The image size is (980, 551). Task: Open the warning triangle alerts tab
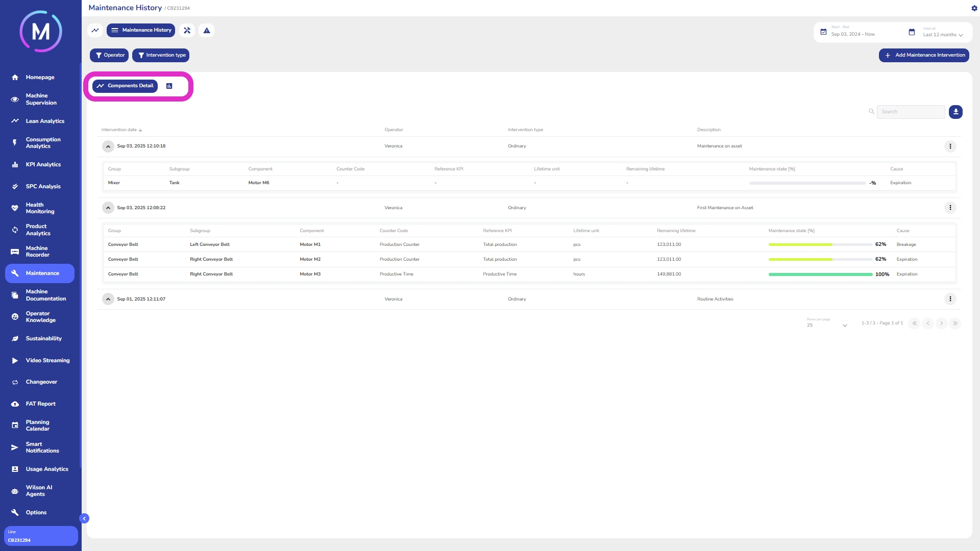coord(207,30)
